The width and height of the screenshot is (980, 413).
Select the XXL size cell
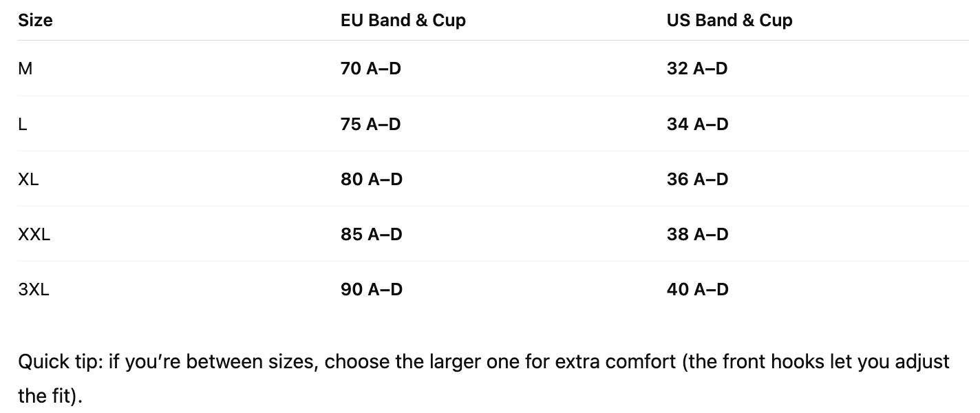pyautogui.click(x=34, y=234)
